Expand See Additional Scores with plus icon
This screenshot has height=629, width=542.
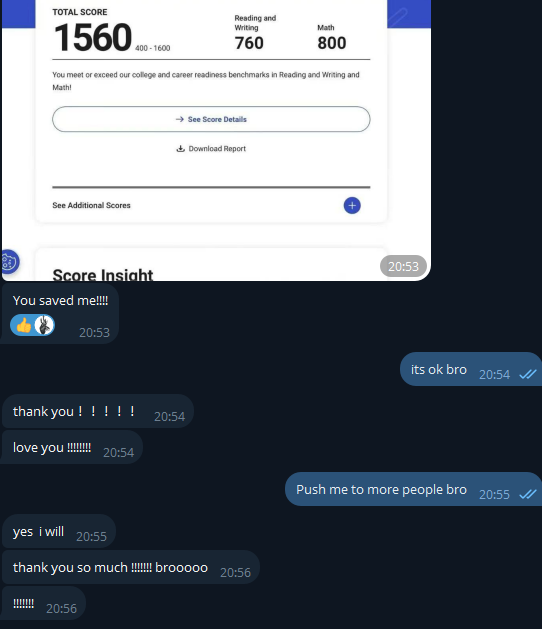coord(352,206)
